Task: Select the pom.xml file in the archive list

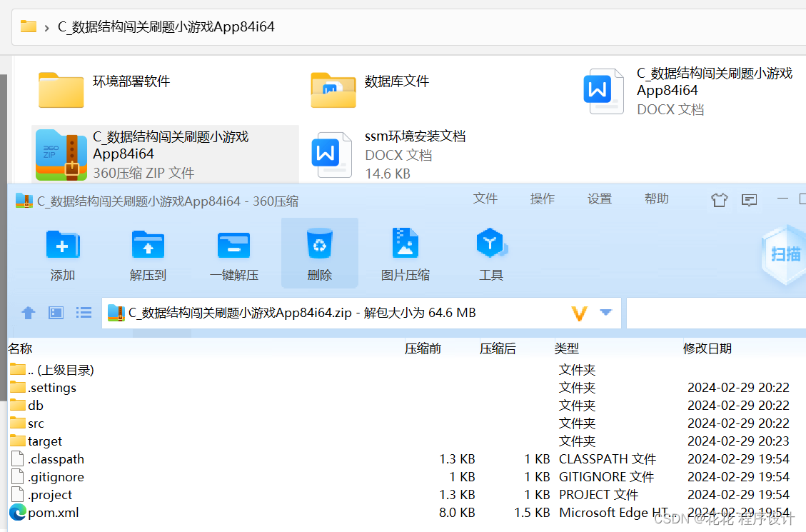Action: coord(52,512)
